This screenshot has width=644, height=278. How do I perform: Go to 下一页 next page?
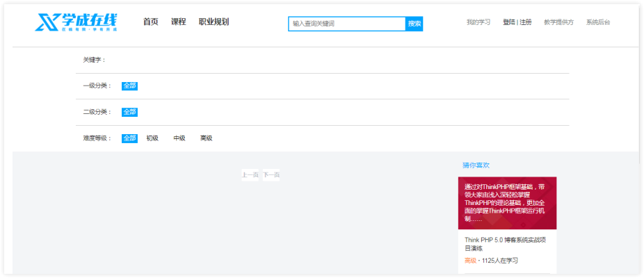271,175
